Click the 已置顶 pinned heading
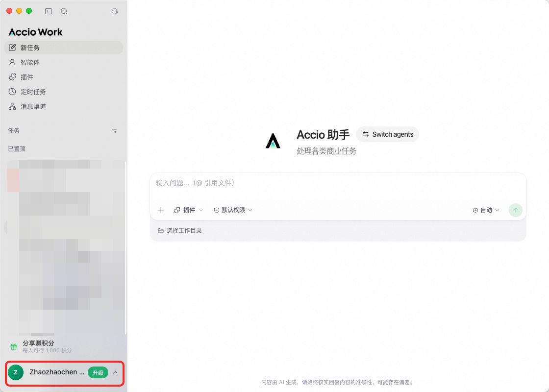 (x=17, y=149)
